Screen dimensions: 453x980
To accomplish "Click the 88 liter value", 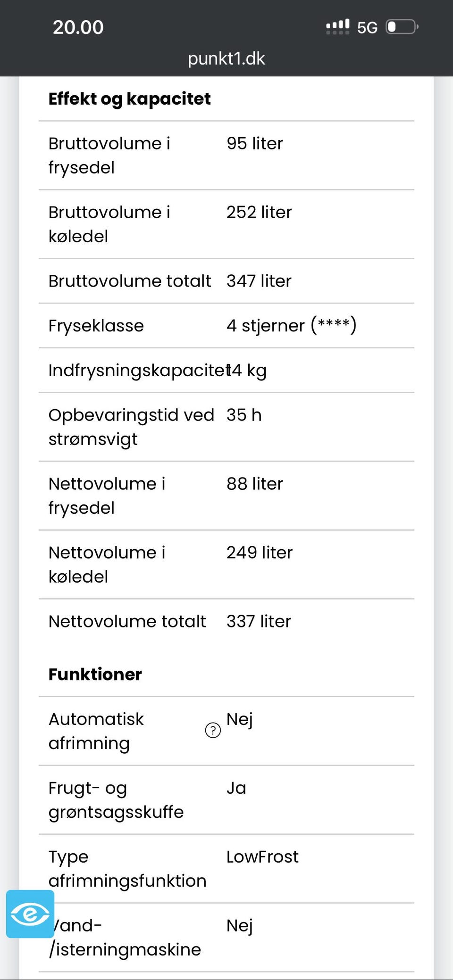I will [x=255, y=484].
